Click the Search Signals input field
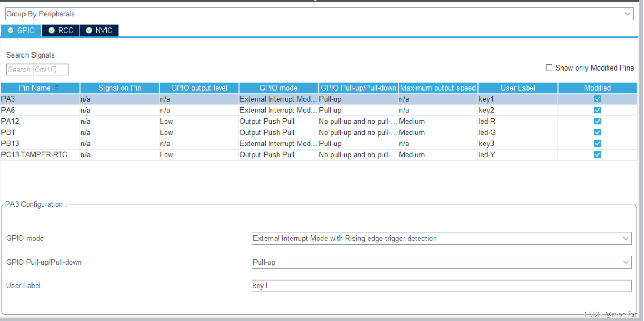This screenshot has width=644, height=321. coord(37,69)
